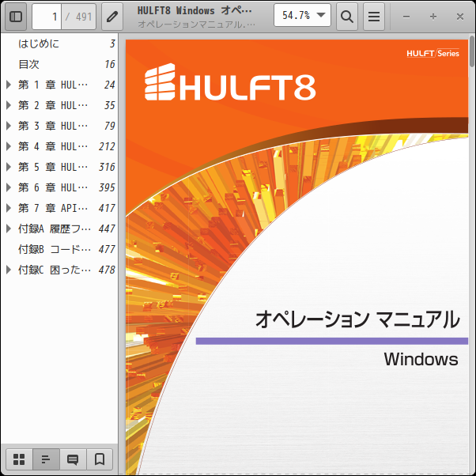This screenshot has height=476, width=476.
Task: Maximize the window with plus button
Action: (x=433, y=17)
